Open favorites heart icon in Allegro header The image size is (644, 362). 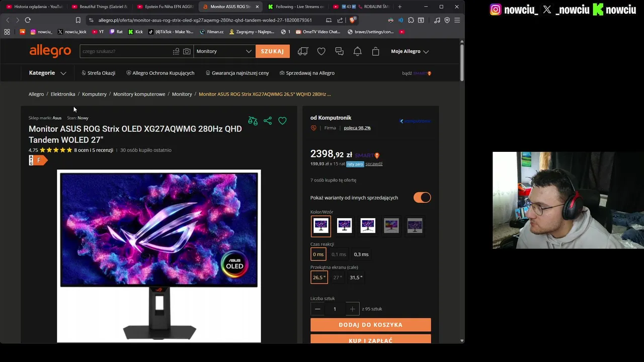pos(321,51)
